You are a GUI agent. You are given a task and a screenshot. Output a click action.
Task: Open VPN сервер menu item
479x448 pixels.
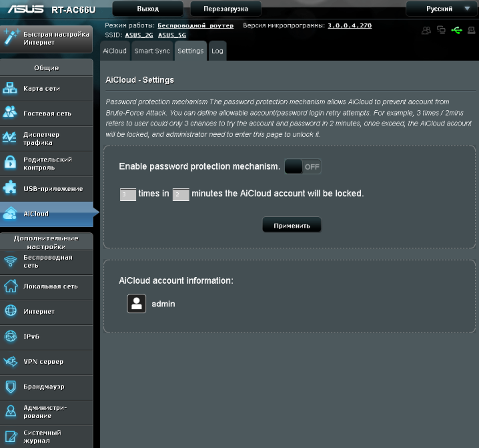click(x=47, y=362)
